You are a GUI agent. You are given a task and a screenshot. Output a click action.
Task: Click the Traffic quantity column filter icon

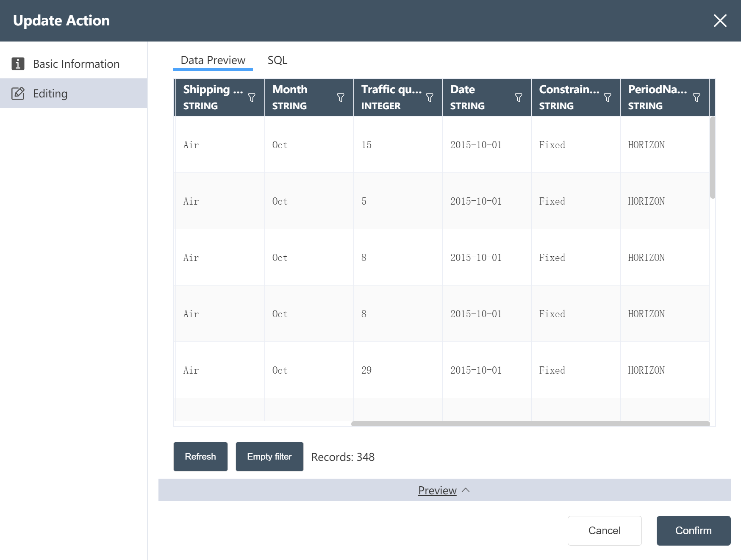430,98
